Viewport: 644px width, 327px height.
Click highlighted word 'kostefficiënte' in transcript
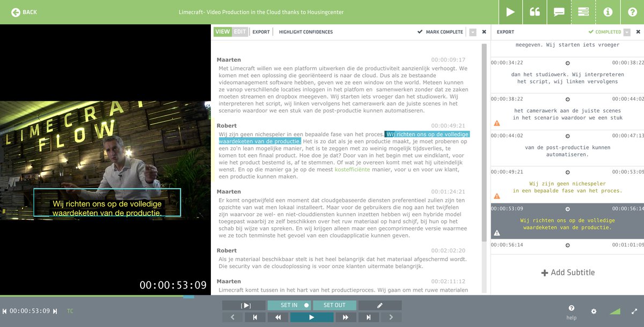coord(352,169)
